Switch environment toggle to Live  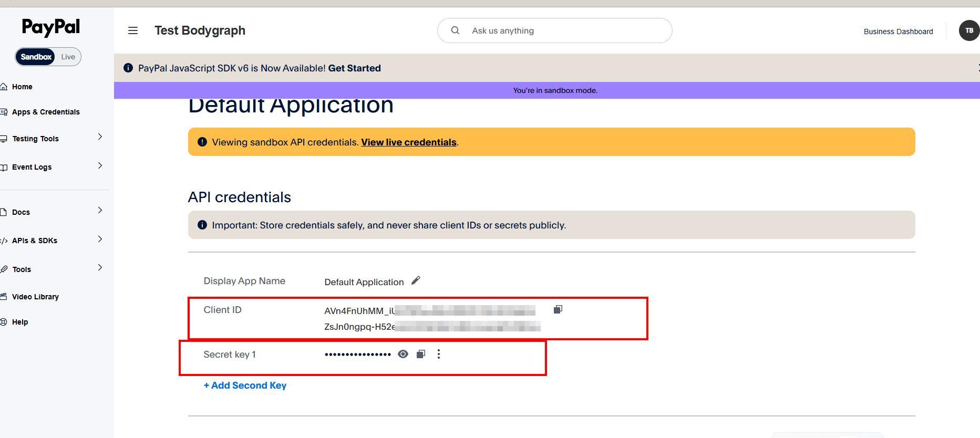pyautogui.click(x=68, y=57)
